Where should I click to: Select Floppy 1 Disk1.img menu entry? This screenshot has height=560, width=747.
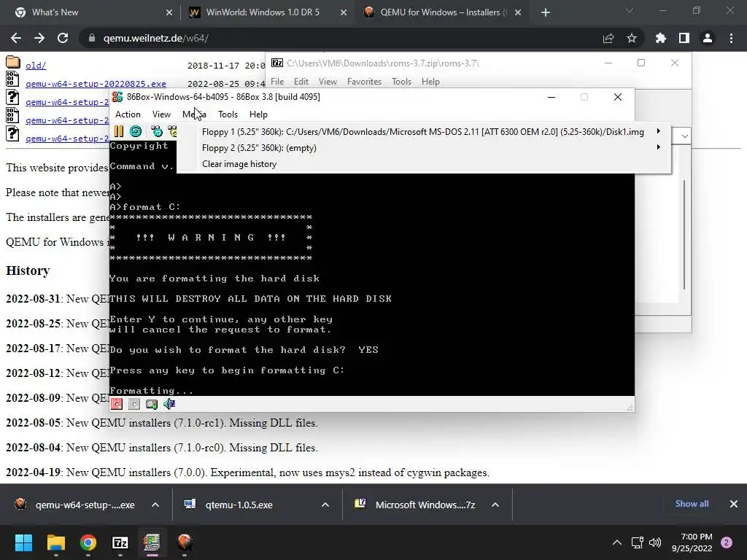click(424, 132)
